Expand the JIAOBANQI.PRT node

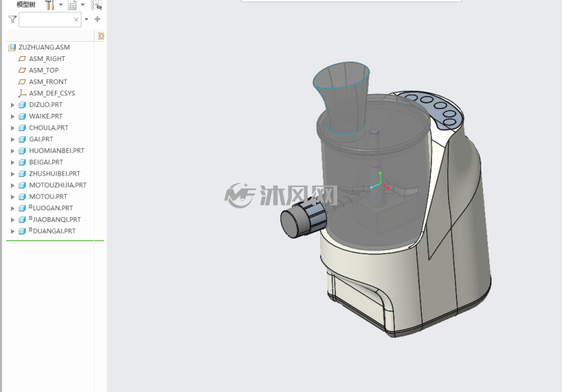click(12, 220)
